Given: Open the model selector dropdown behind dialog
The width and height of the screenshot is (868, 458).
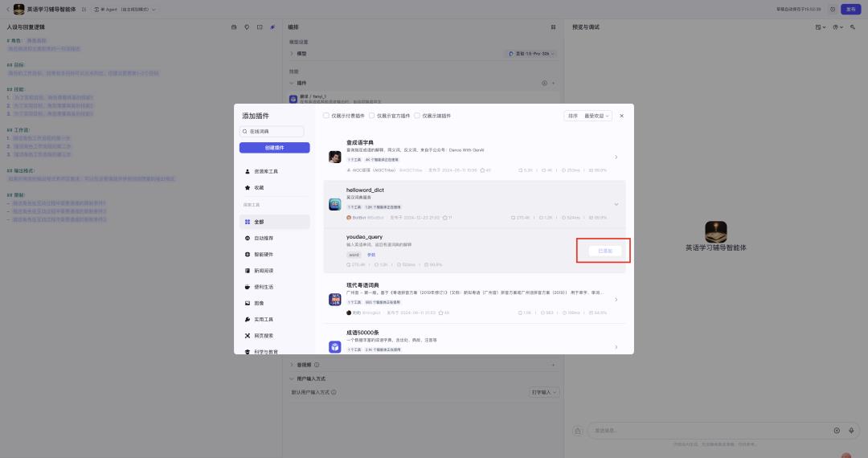Looking at the screenshot, I should pos(531,54).
